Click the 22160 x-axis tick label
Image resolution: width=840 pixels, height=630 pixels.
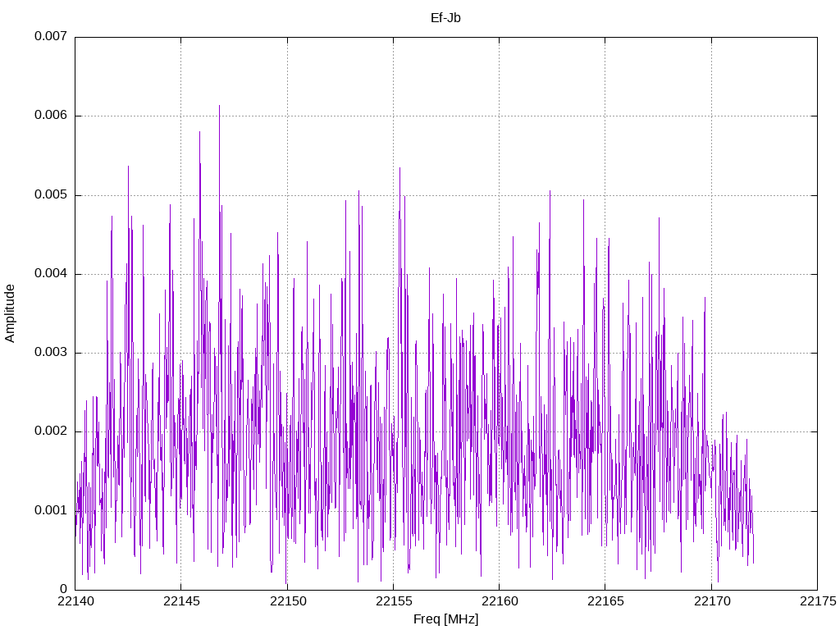500,601
